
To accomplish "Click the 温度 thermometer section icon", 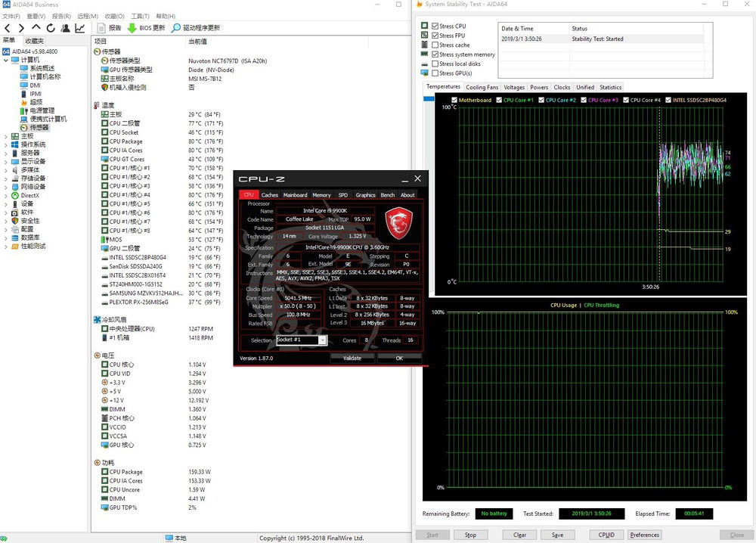I will (x=97, y=105).
